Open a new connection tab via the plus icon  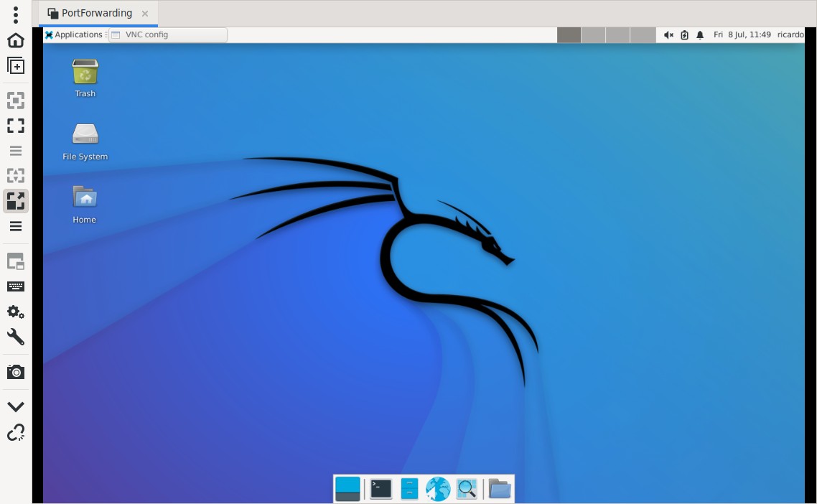[16, 65]
